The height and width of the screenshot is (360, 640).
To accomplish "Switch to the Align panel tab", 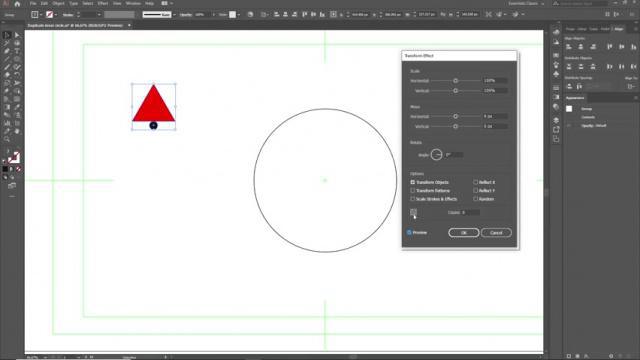I will pos(619,29).
